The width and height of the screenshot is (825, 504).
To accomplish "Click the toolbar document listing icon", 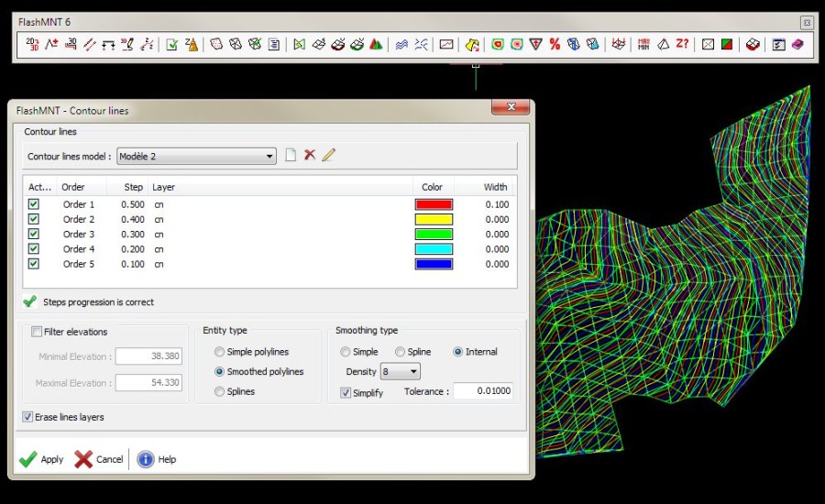I will point(273,44).
